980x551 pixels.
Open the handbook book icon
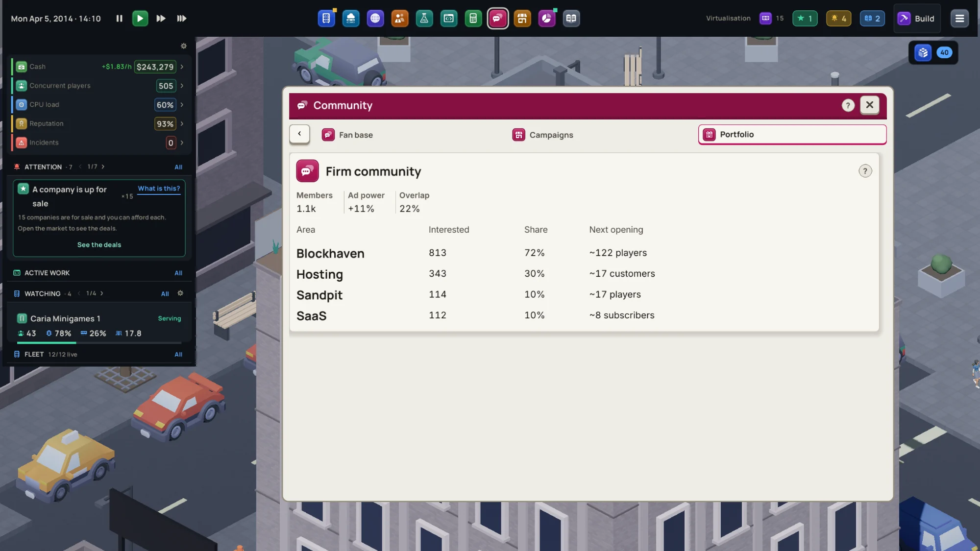click(x=571, y=19)
